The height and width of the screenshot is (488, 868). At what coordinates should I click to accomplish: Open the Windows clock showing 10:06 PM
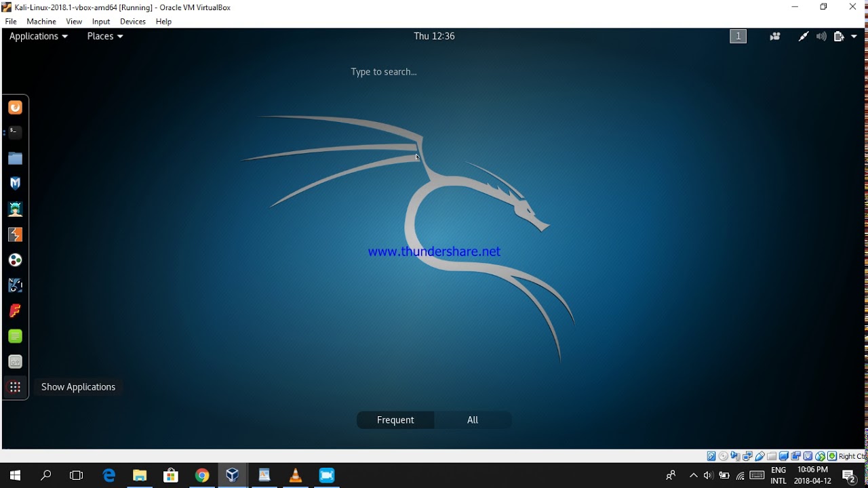tap(812, 476)
